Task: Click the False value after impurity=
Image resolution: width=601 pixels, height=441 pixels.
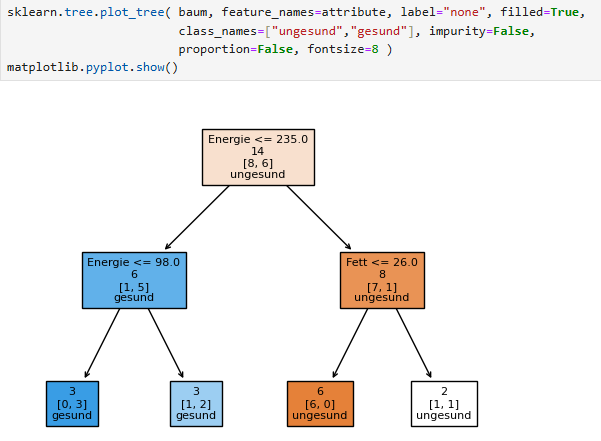Action: coord(516,32)
